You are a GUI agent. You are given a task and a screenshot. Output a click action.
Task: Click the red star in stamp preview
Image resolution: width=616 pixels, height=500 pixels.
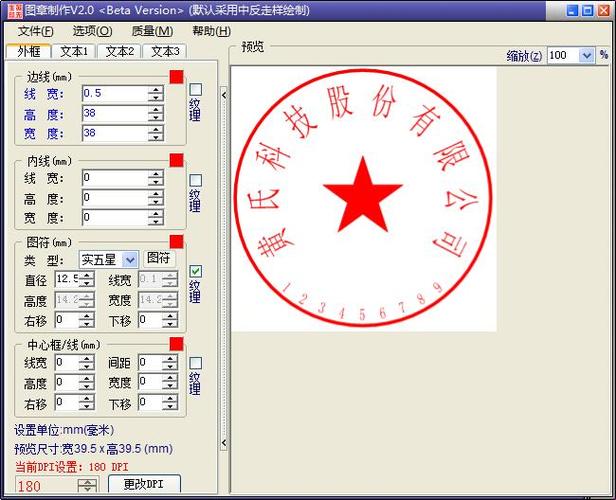tap(363, 195)
